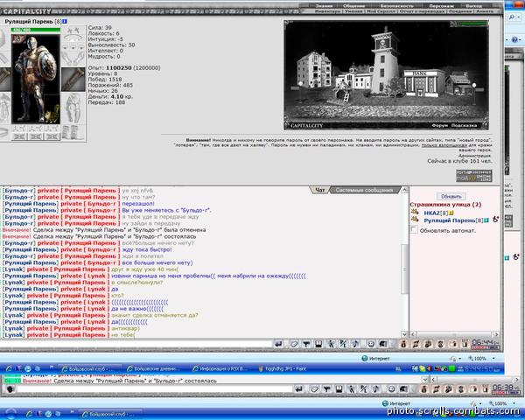Toggle the Обновлять автомат. checkbox

tap(414, 230)
